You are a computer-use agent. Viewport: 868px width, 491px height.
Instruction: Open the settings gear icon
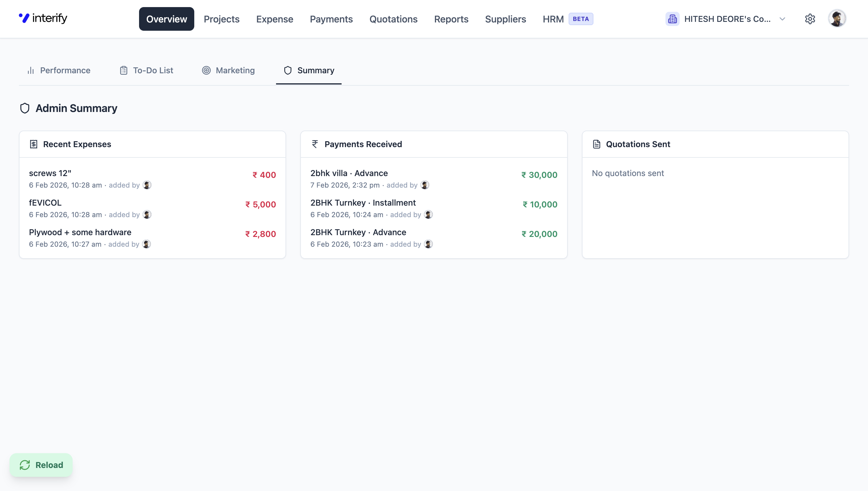pyautogui.click(x=810, y=19)
